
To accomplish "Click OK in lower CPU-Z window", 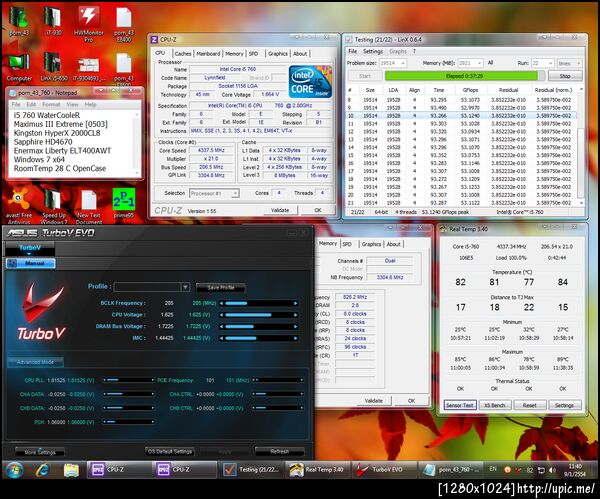I will (x=411, y=401).
